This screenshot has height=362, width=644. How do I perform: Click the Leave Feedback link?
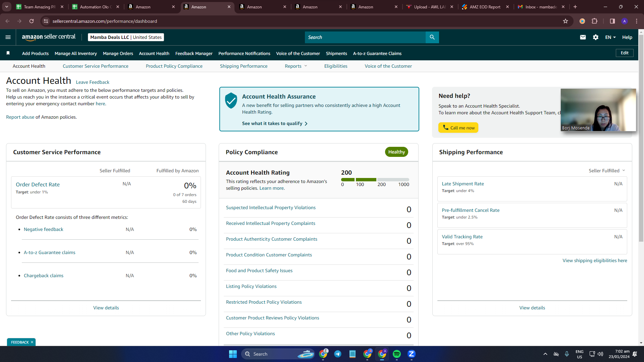(x=93, y=82)
